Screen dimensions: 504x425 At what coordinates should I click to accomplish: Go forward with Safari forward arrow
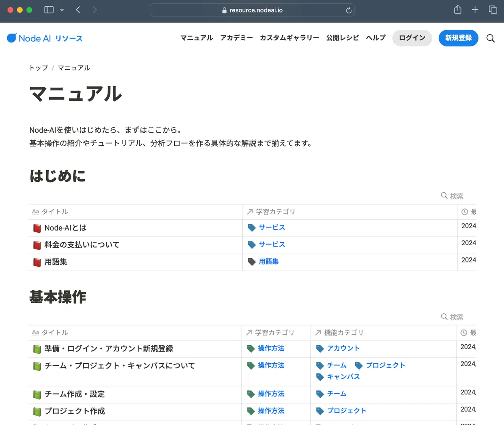point(95,10)
